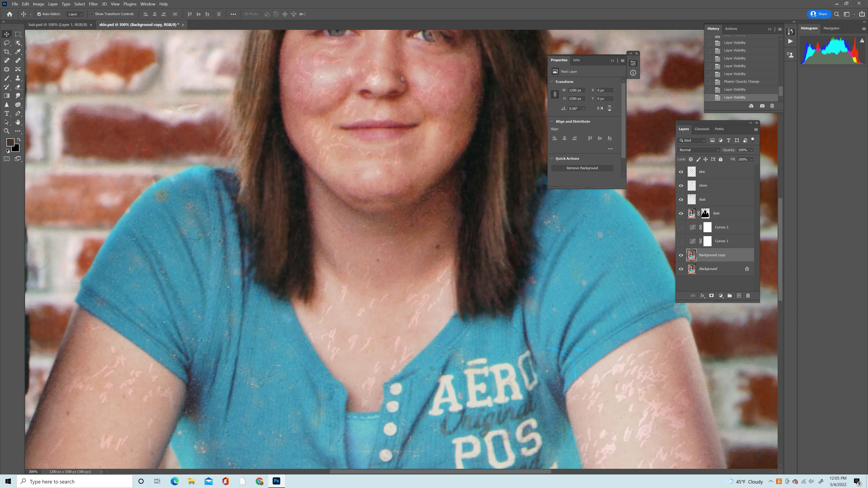Collapse the Transform section
868x488 pixels.
552,82
